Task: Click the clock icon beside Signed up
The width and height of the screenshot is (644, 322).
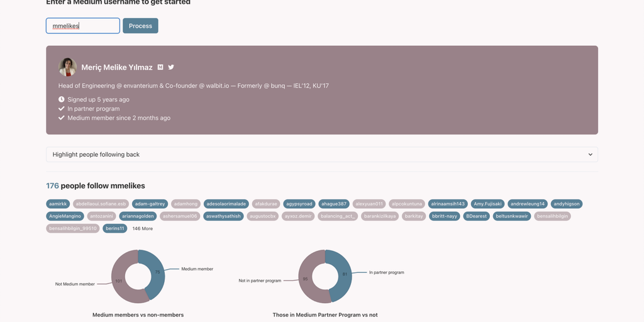Action: click(x=61, y=99)
